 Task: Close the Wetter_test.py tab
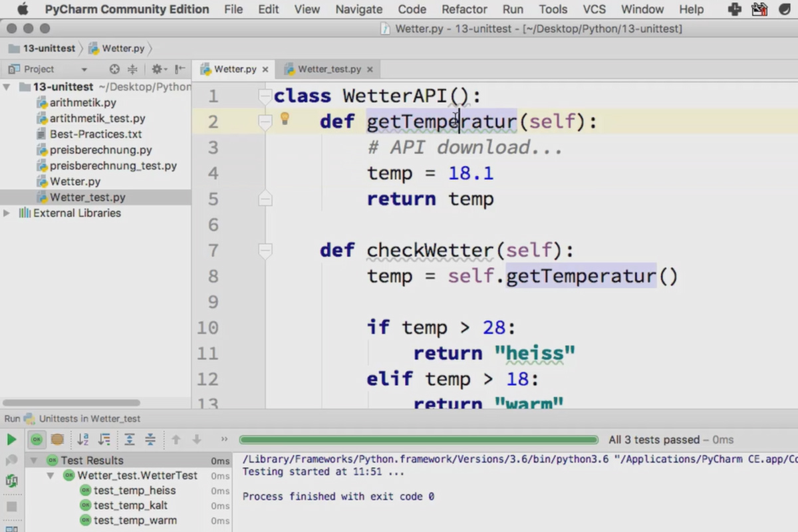(x=370, y=69)
